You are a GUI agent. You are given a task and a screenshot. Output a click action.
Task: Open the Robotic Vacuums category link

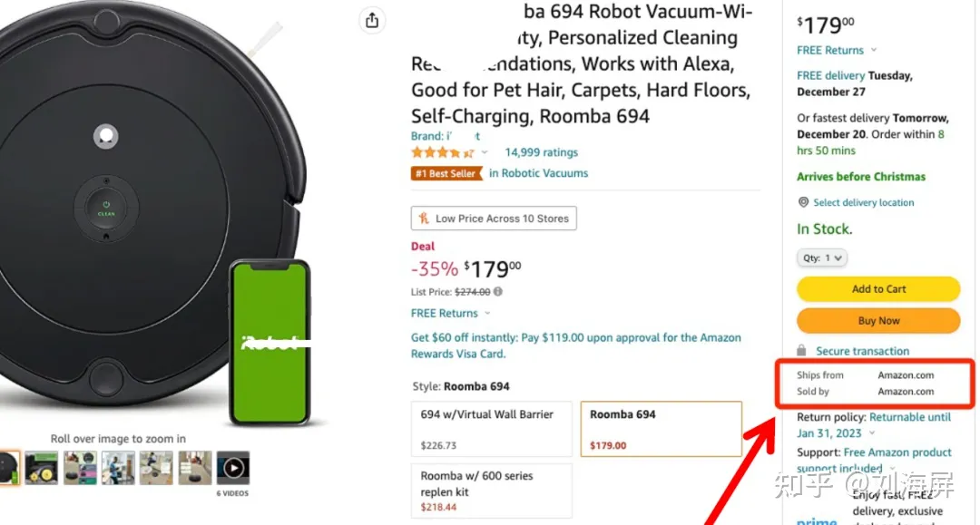(x=539, y=173)
